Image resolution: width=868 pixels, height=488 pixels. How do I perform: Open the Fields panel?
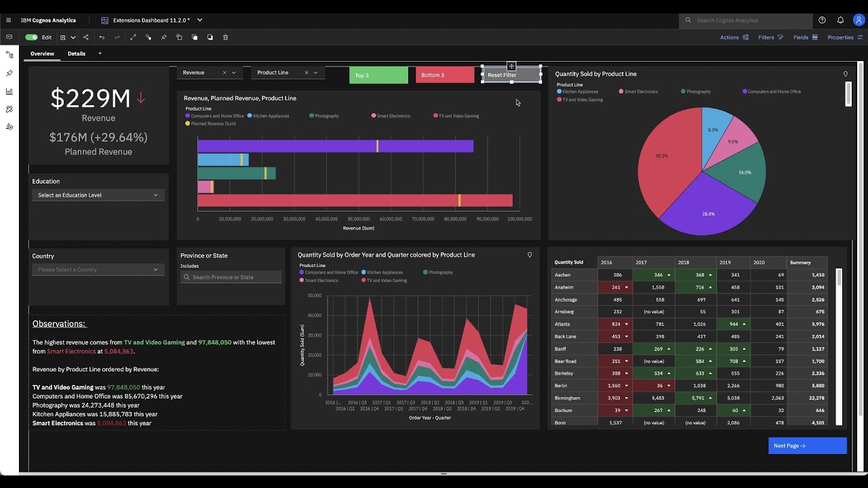pyautogui.click(x=806, y=37)
